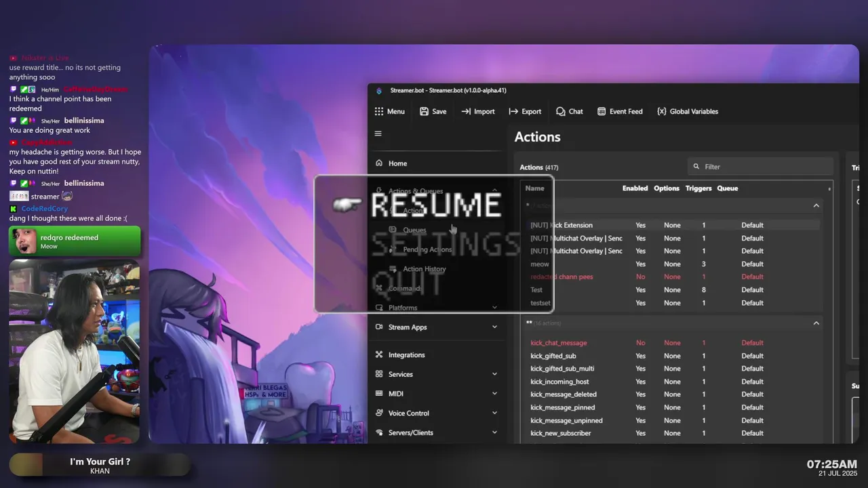868x488 pixels.
Task: Click the No enabled cell for kick_chat_message
Action: click(640, 342)
